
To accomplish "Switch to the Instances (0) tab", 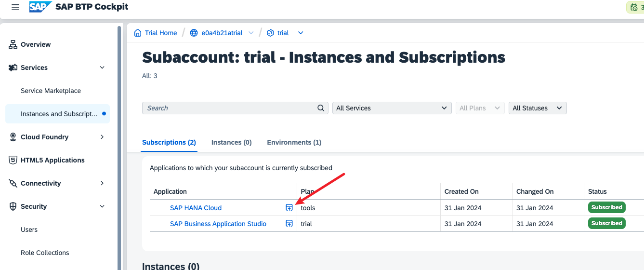I will click(231, 142).
